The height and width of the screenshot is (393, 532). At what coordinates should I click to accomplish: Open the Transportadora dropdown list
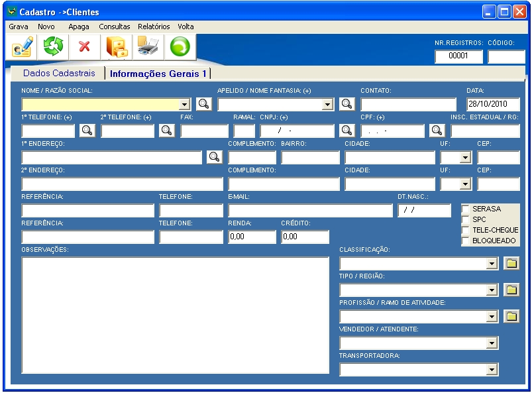[492, 370]
